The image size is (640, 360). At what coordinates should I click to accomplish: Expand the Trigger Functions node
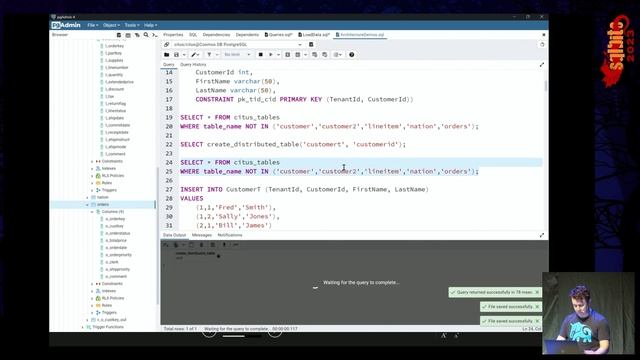point(82,327)
